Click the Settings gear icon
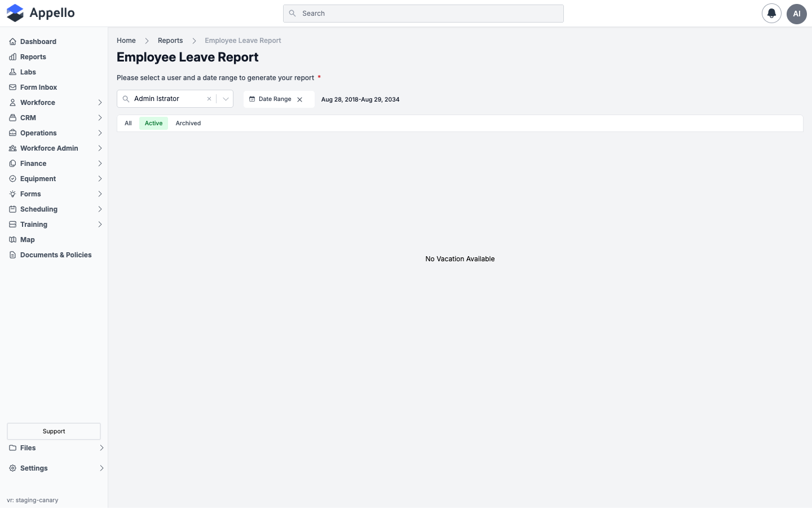Viewport: 812px width, 518px height. [x=12, y=468]
